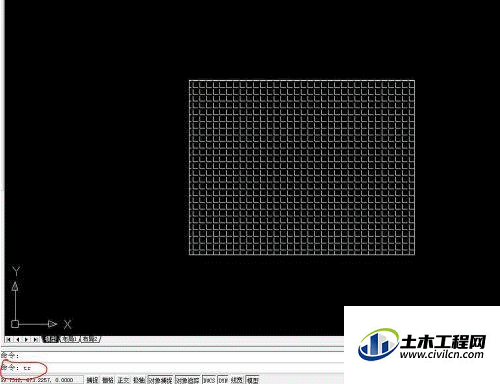
Task: Click the upper command history line
Action: pos(172,356)
